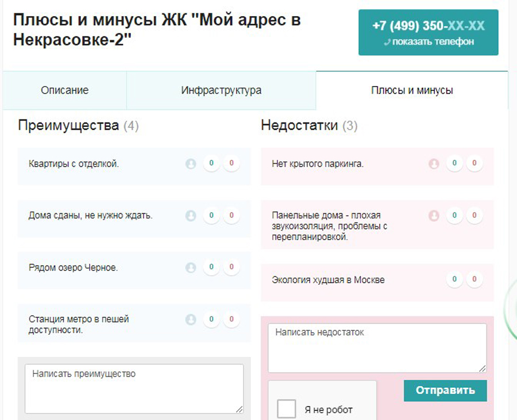Viewport: 517px width, 420px height.
Task: Select the "Плюсы и минусы" tab
Action: (412, 90)
